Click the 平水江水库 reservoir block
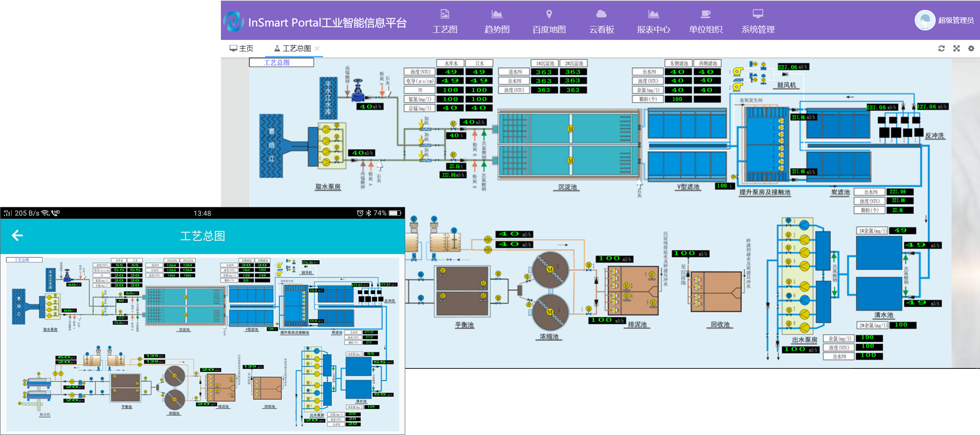Image resolution: width=980 pixels, height=435 pixels. pyautogui.click(x=328, y=98)
